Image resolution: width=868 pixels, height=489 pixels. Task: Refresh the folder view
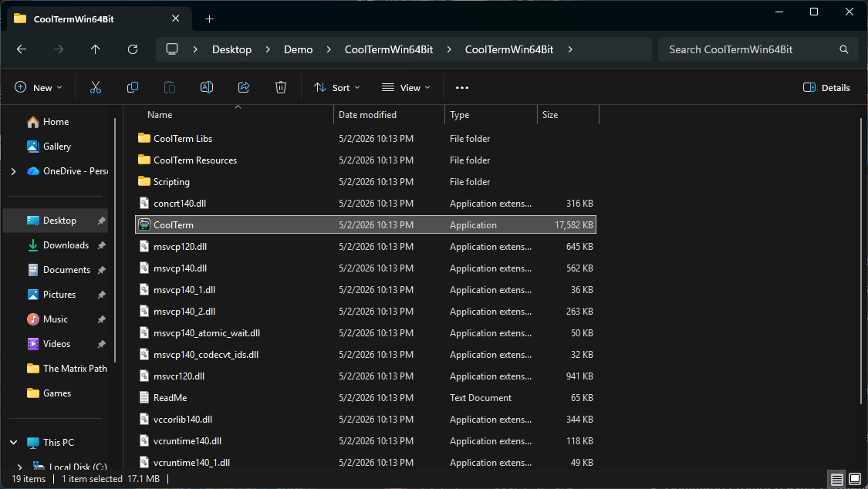click(x=132, y=49)
